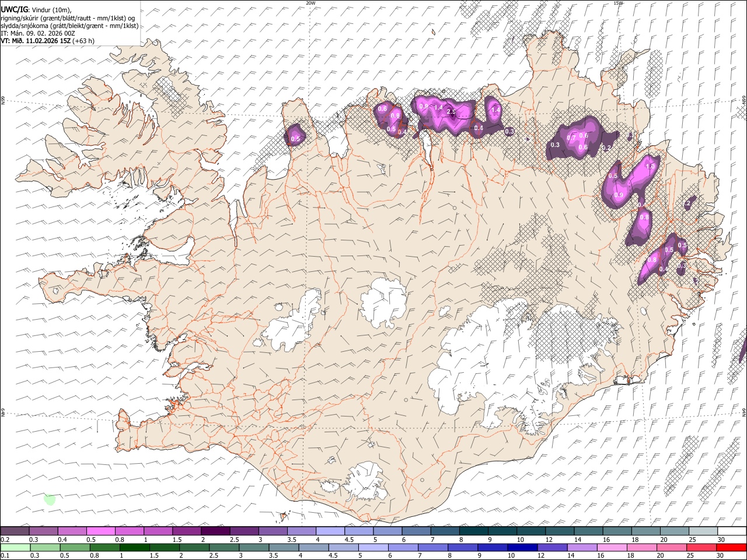Pick the rain scale swatch starting at 0.1

(x=15, y=547)
